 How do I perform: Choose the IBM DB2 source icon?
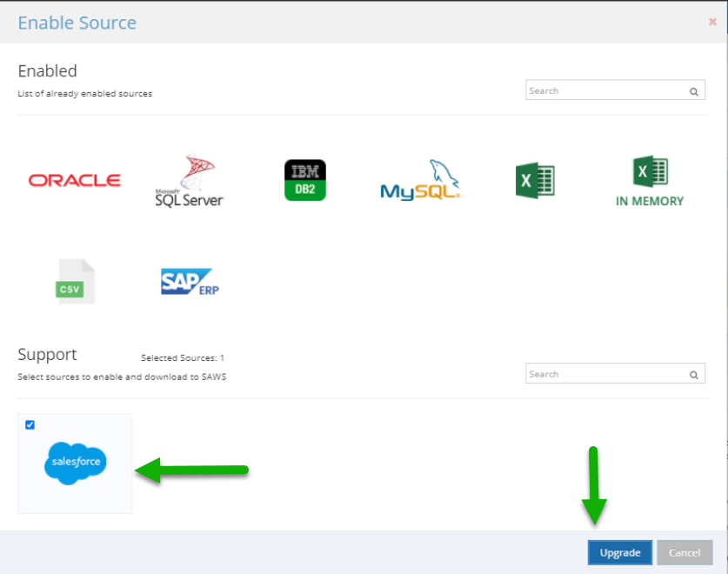tap(305, 180)
